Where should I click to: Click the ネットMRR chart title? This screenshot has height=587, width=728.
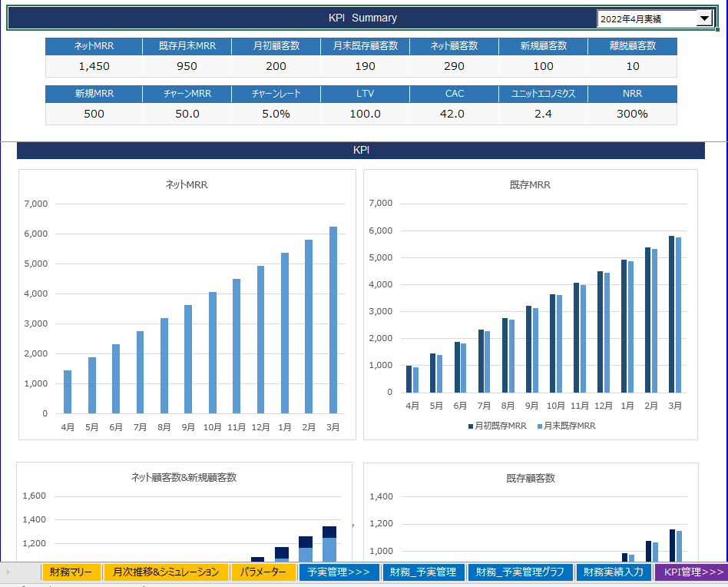point(187,185)
